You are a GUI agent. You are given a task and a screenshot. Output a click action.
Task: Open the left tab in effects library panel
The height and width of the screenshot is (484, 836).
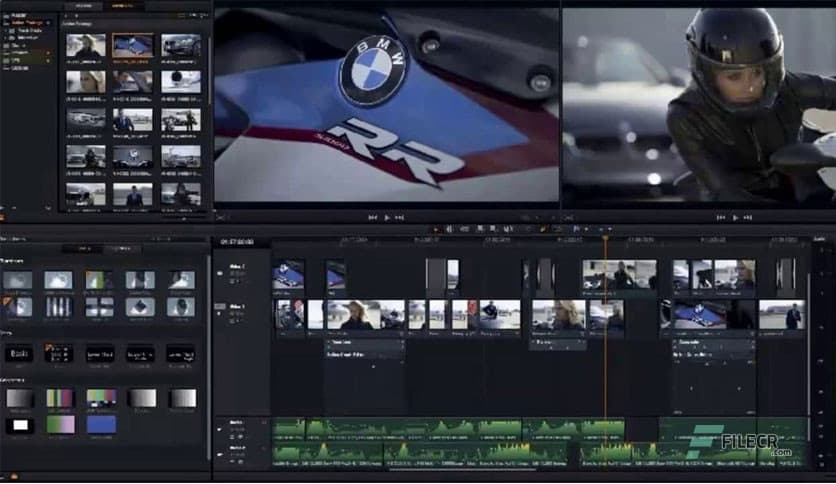(82, 248)
